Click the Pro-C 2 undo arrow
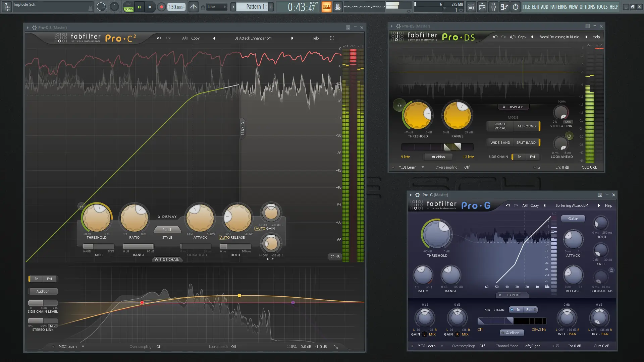Viewport: 644px width, 362px height. point(159,38)
